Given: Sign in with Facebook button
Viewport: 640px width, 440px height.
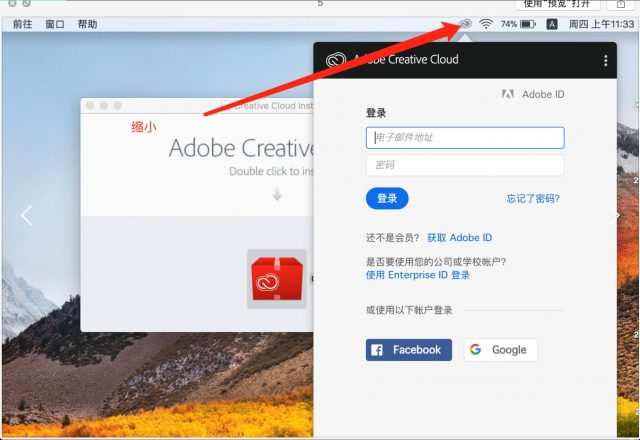Looking at the screenshot, I should point(409,350).
